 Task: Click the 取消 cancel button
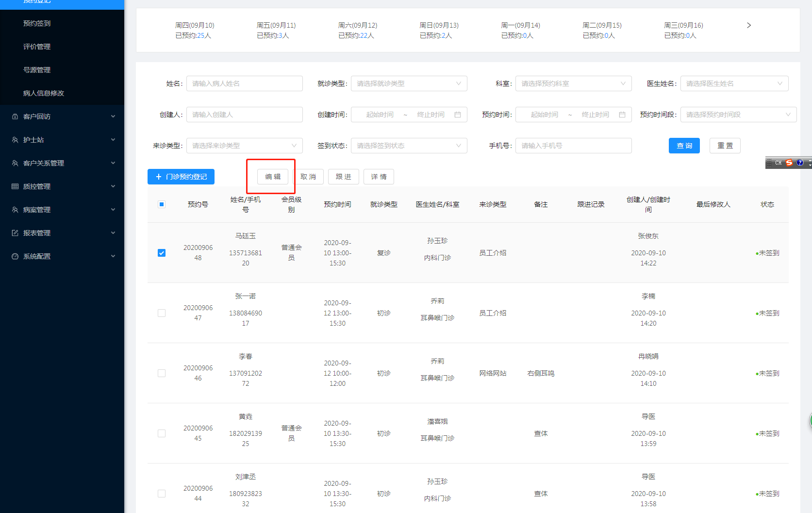point(308,177)
